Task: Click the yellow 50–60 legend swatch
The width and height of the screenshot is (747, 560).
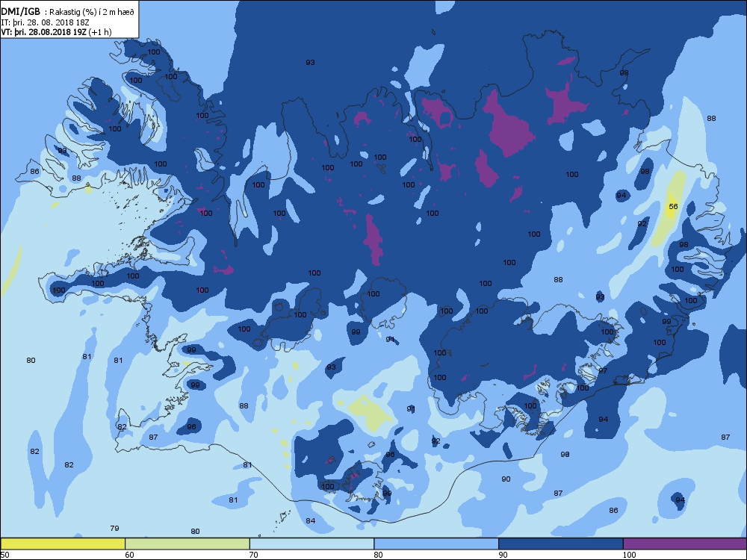Action: [x=63, y=544]
